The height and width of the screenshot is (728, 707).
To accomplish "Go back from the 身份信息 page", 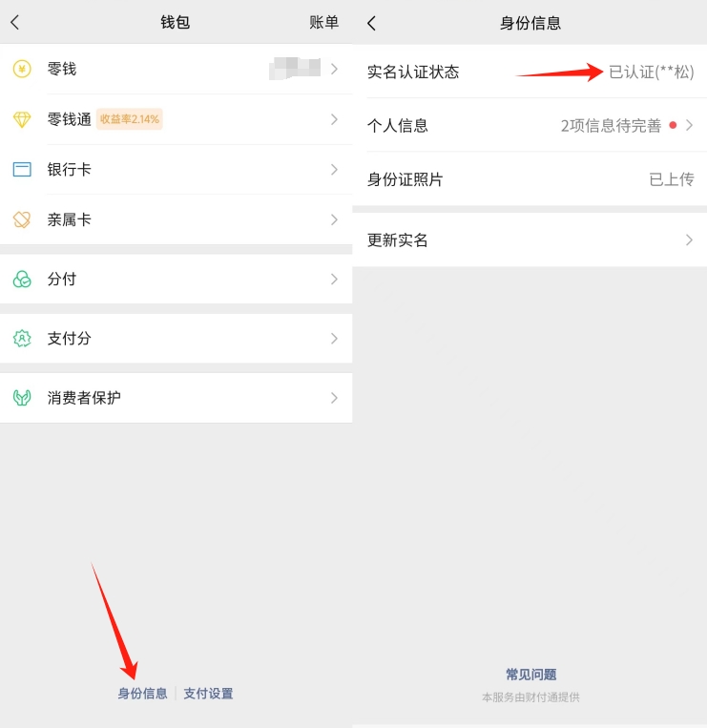I will click(371, 23).
